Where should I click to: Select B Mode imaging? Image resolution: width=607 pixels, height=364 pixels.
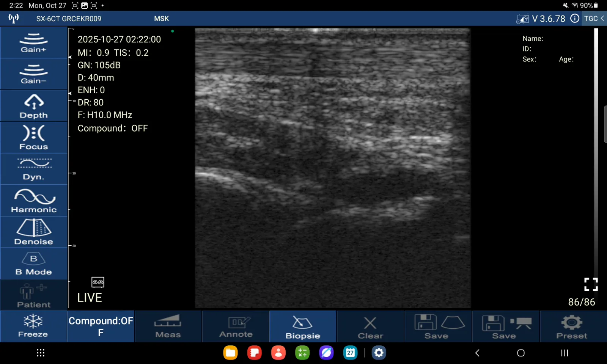pos(34,264)
